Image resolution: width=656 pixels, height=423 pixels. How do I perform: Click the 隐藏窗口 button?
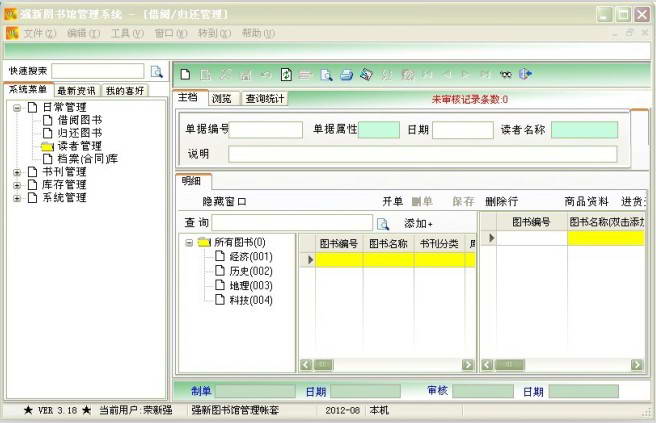click(224, 202)
